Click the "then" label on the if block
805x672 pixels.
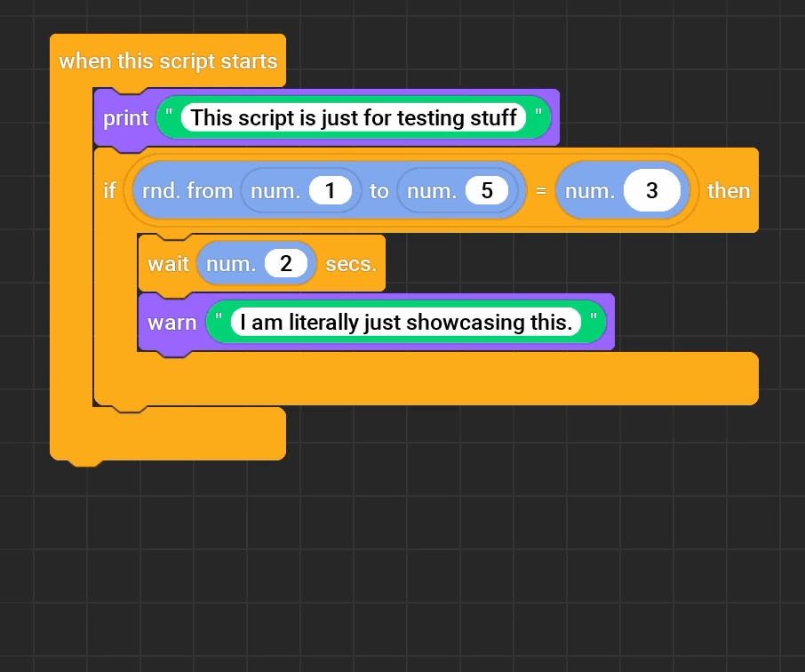coord(729,190)
